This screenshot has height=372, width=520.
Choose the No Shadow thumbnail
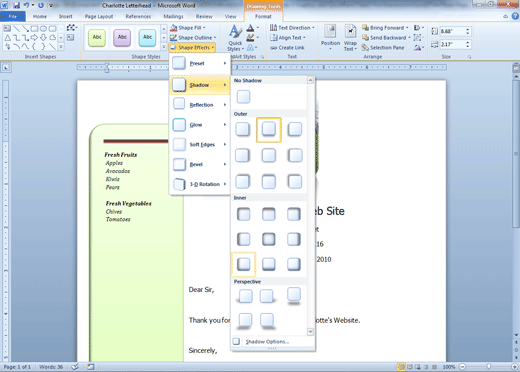pos(243,97)
